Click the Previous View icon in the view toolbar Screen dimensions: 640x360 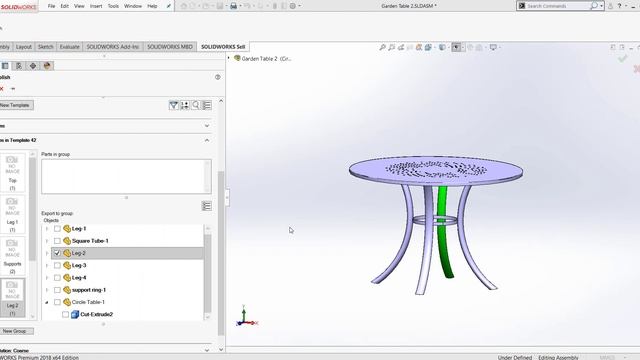[401, 47]
